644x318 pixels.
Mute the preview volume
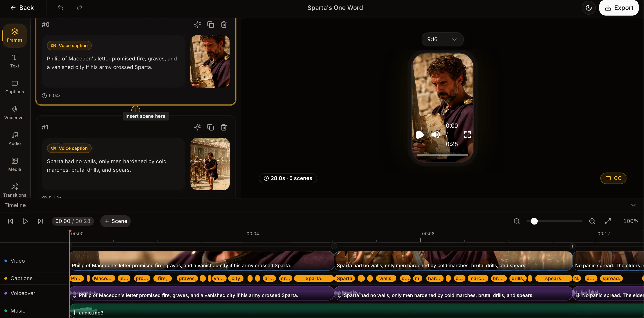click(x=435, y=135)
